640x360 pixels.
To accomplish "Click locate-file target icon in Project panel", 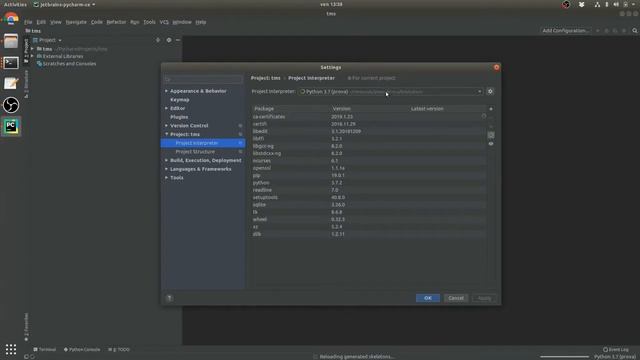I will click(x=158, y=40).
